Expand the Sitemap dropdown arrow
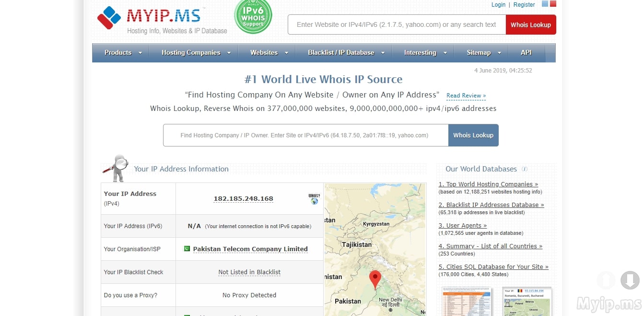The height and width of the screenshot is (316, 644). coord(500,53)
